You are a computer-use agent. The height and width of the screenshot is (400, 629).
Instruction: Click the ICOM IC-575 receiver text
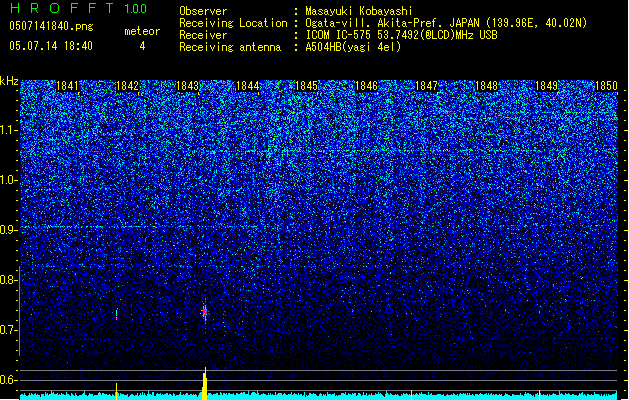[401, 35]
